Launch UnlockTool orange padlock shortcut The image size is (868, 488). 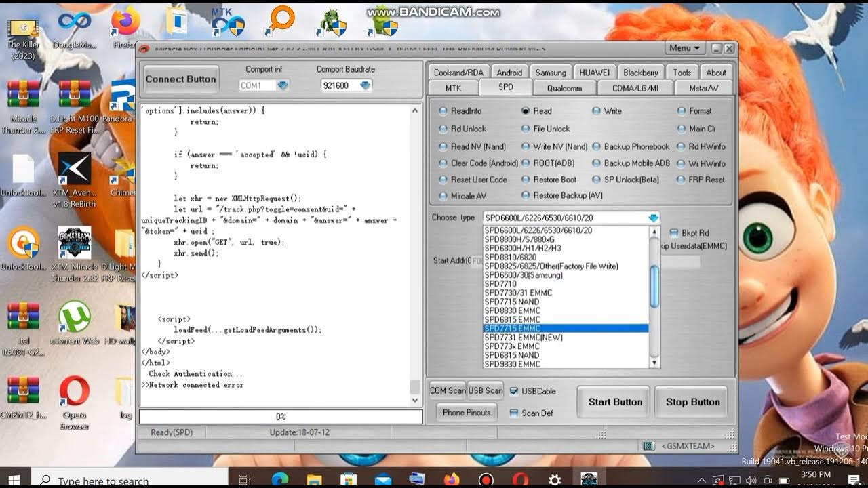24,244
